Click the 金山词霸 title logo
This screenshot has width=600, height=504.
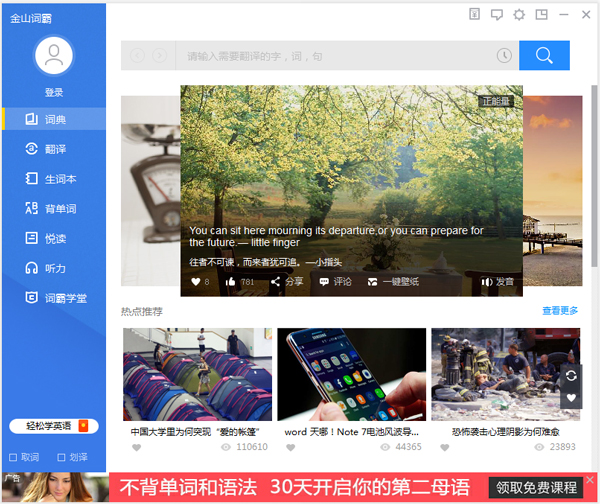[x=31, y=18]
